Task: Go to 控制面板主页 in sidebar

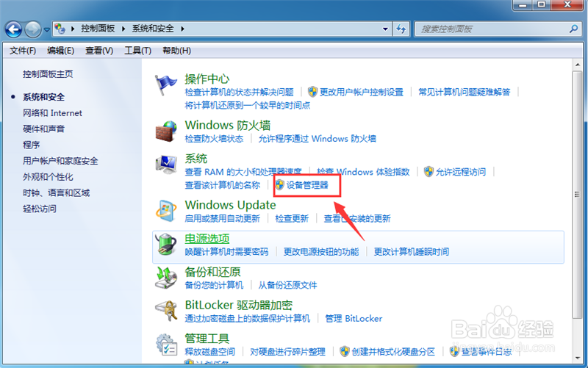Action: pyautogui.click(x=48, y=74)
